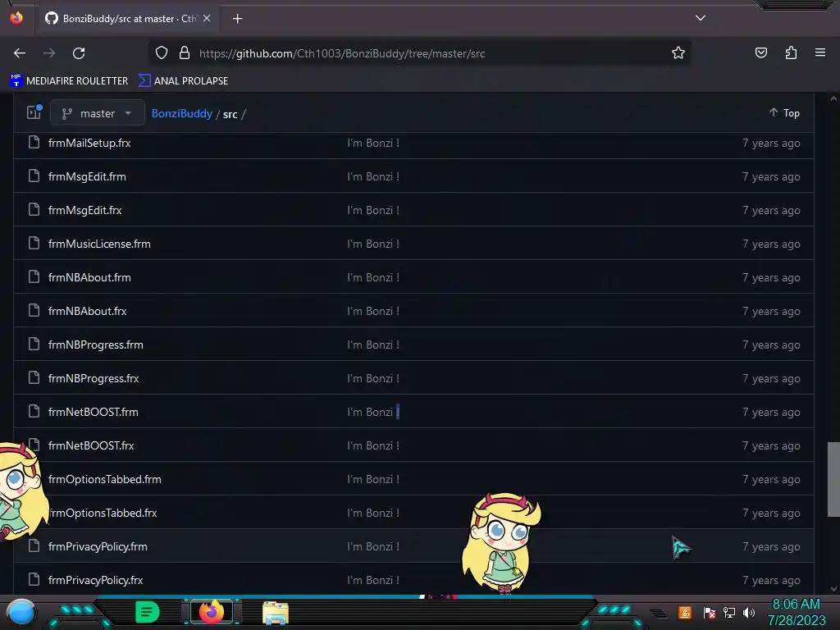
Task: Open the volume speaker tray icon
Action: point(749,612)
